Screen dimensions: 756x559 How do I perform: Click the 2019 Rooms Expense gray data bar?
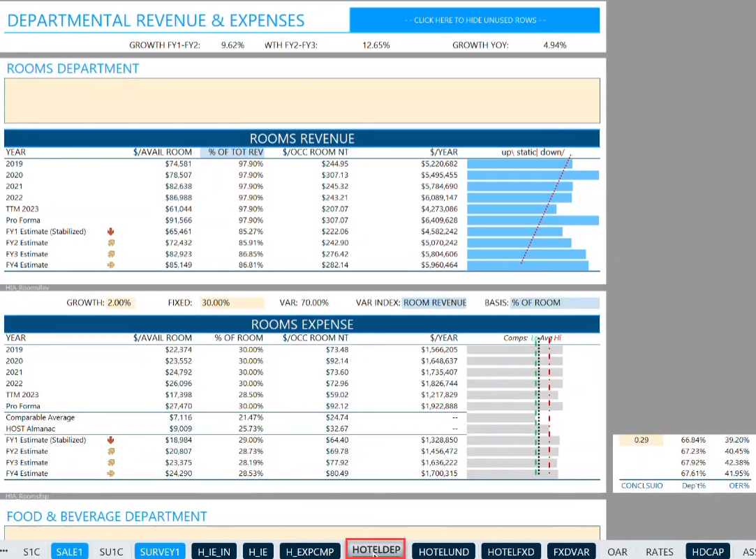pyautogui.click(x=514, y=350)
